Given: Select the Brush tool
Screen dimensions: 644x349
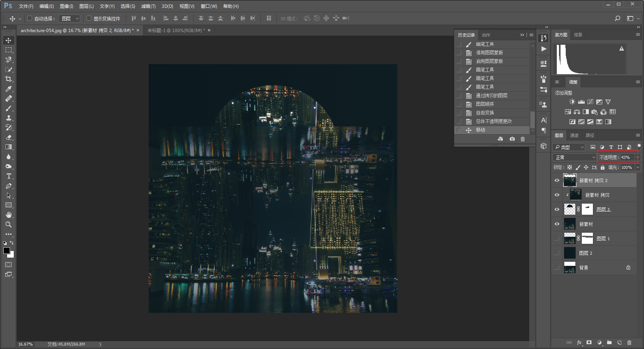Looking at the screenshot, I should [9, 108].
